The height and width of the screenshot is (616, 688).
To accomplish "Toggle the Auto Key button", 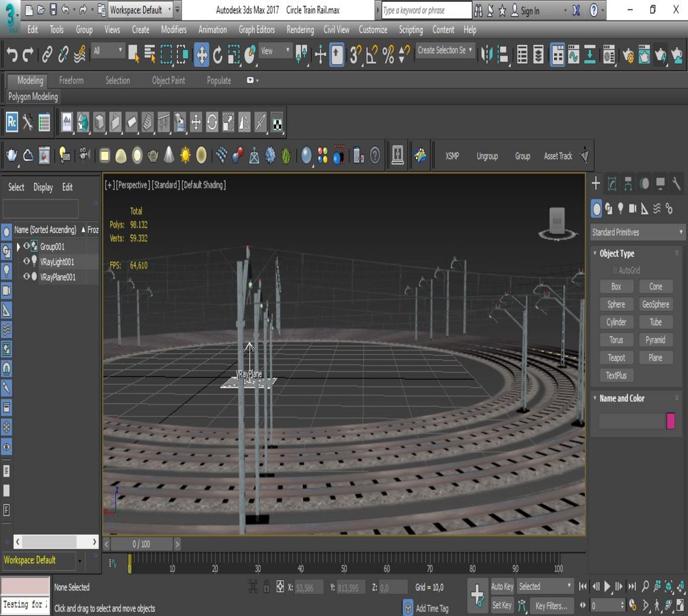I will pos(502,586).
